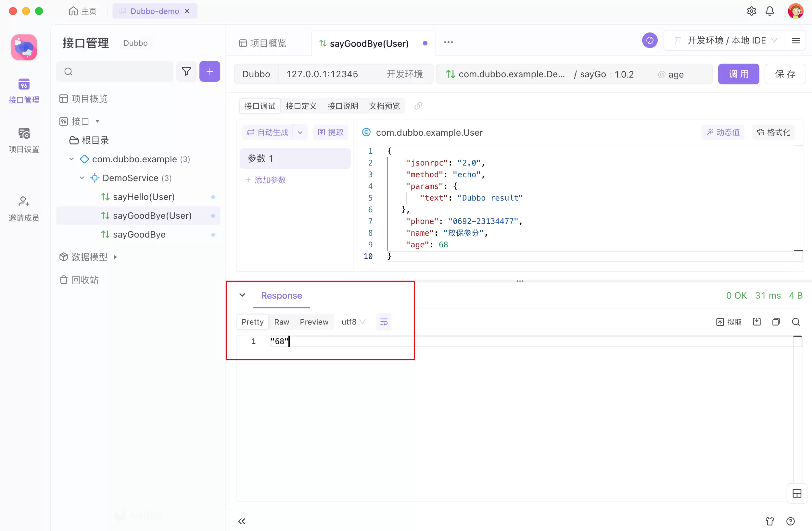The height and width of the screenshot is (531, 812).
Task: Click the 保存 save button
Action: [x=785, y=74]
